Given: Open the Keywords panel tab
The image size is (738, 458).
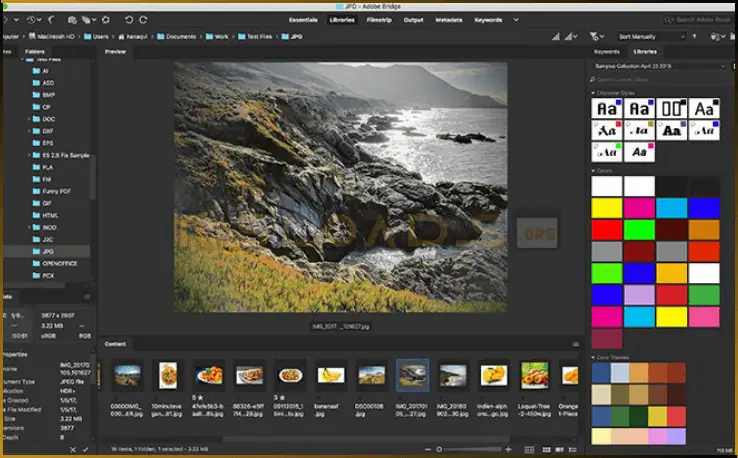Looking at the screenshot, I should click(607, 52).
